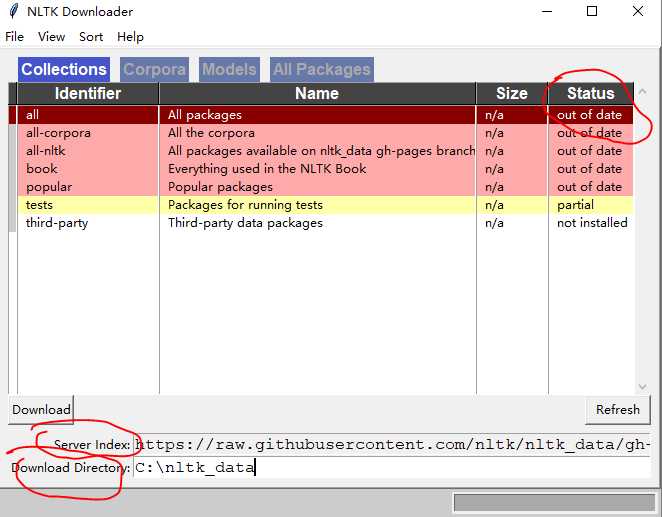Click the Refresh button
Screen dimensions: 662x517
click(618, 409)
